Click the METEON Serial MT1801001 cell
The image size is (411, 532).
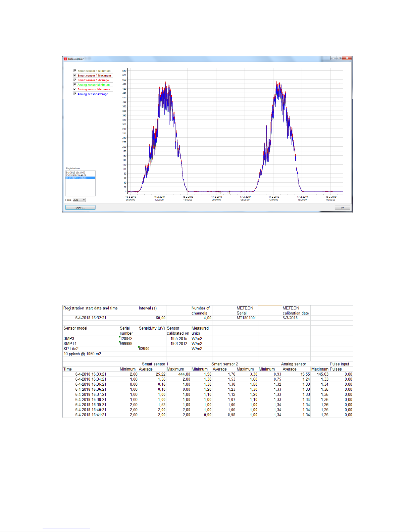pyautogui.click(x=247, y=318)
